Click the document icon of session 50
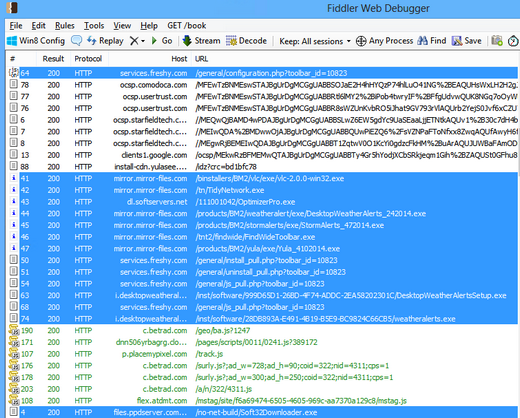The width and height of the screenshot is (520, 418). (x=14, y=260)
